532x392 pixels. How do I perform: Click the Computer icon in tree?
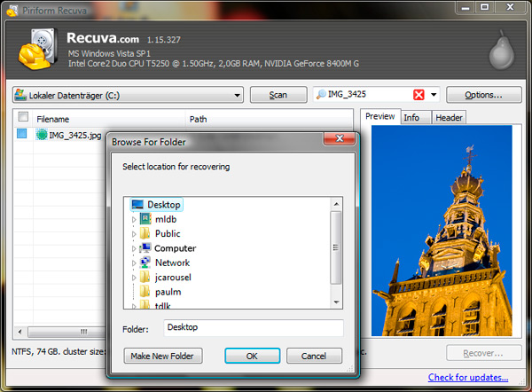pos(145,248)
